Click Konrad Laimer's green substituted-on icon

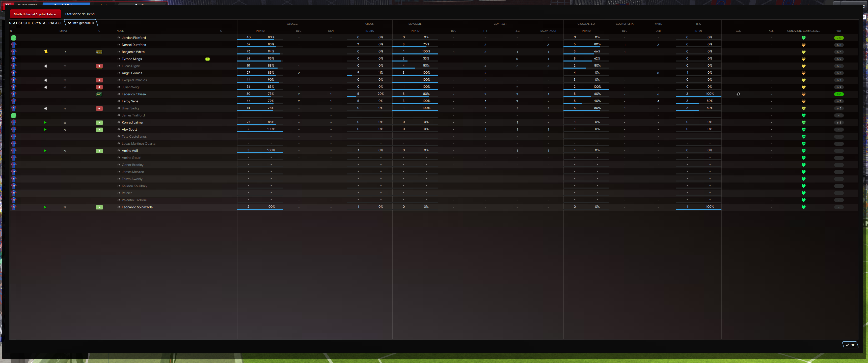pyautogui.click(x=99, y=123)
